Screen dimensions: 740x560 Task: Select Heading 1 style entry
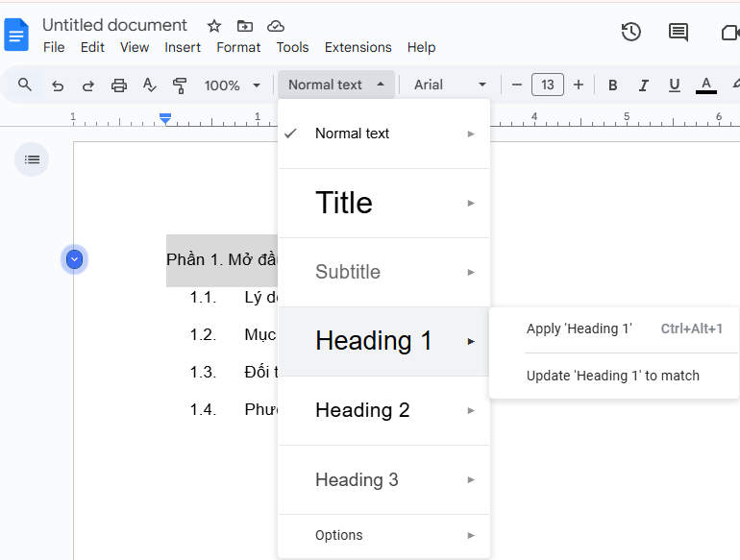pos(383,341)
